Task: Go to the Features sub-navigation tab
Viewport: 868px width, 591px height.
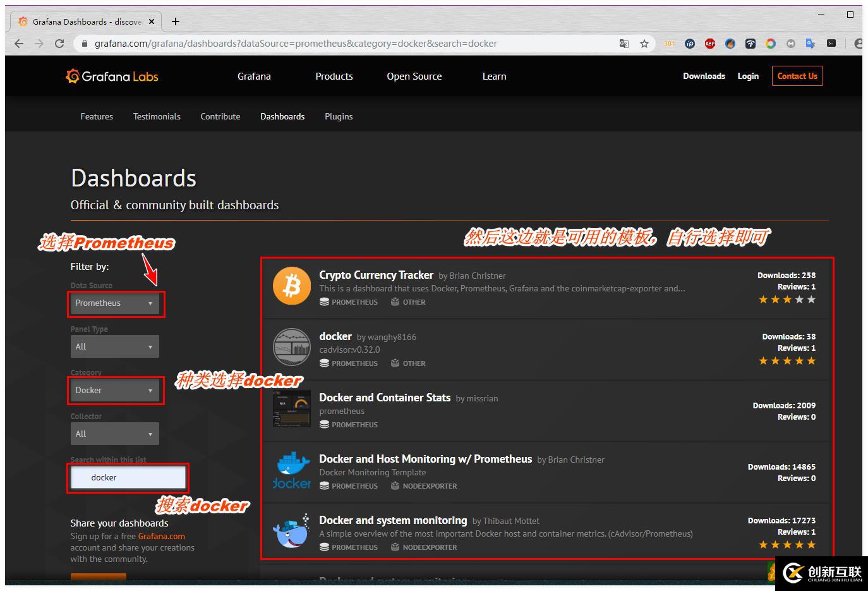Action: coord(97,116)
